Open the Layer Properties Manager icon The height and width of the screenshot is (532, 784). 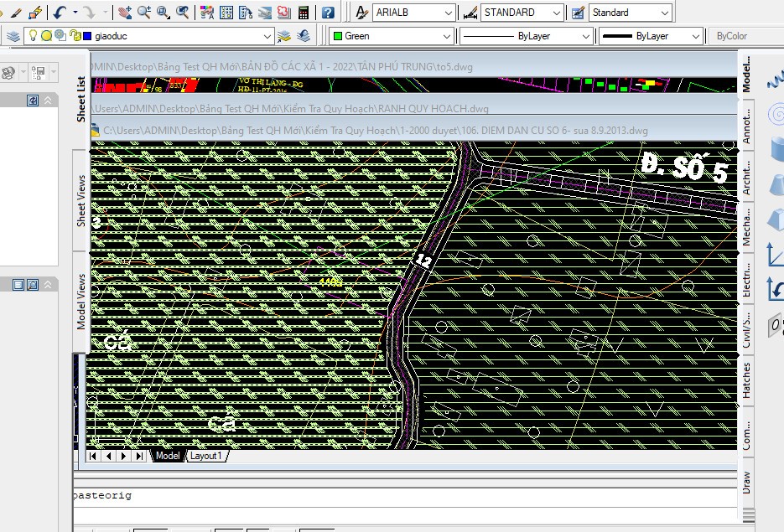(13, 36)
